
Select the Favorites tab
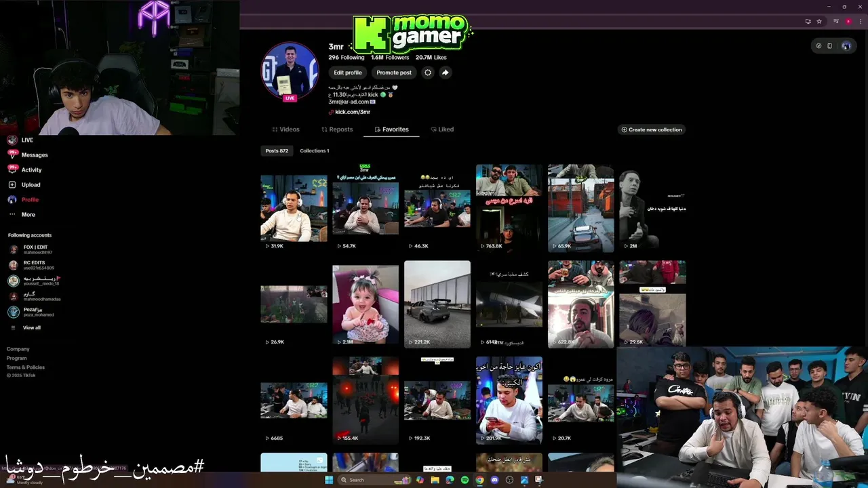[391, 129]
